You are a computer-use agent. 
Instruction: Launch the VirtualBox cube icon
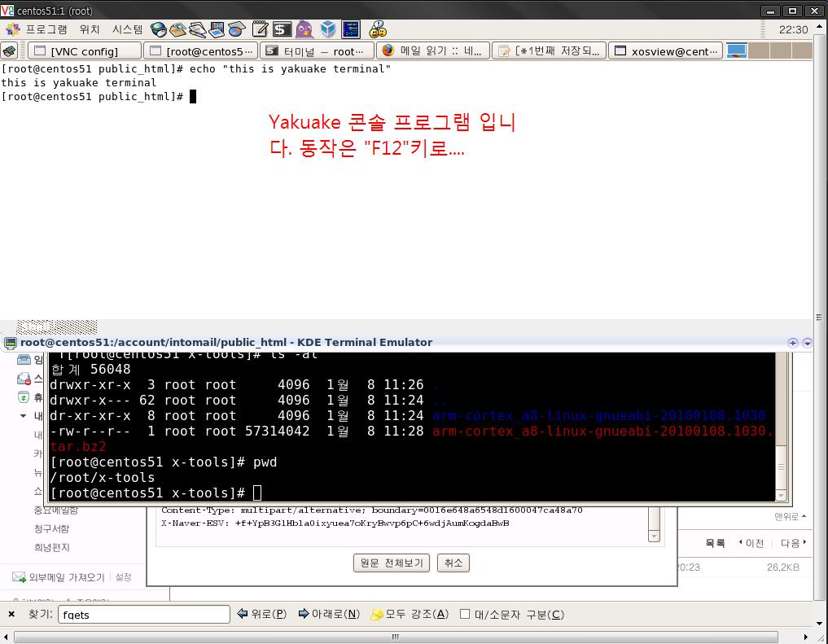(328, 29)
